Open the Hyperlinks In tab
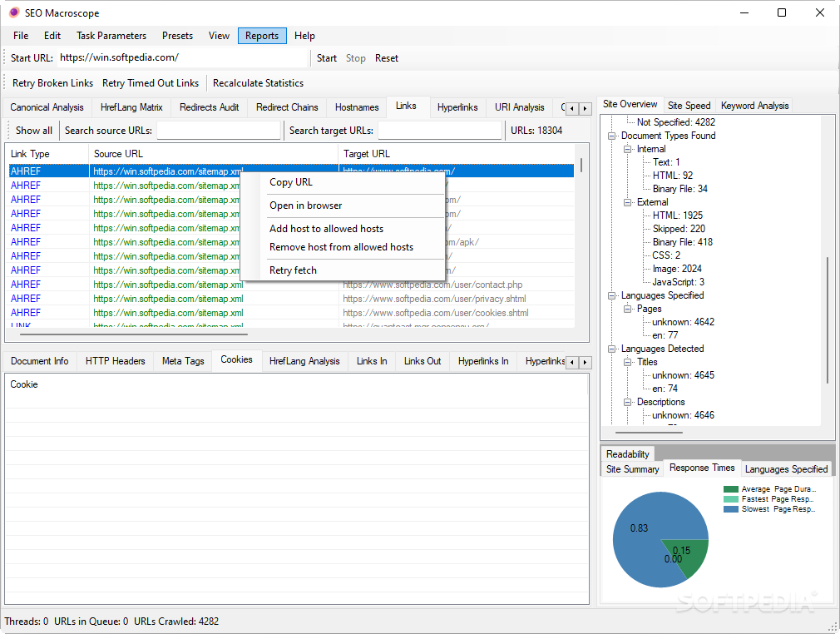This screenshot has height=634, width=840. coord(483,362)
